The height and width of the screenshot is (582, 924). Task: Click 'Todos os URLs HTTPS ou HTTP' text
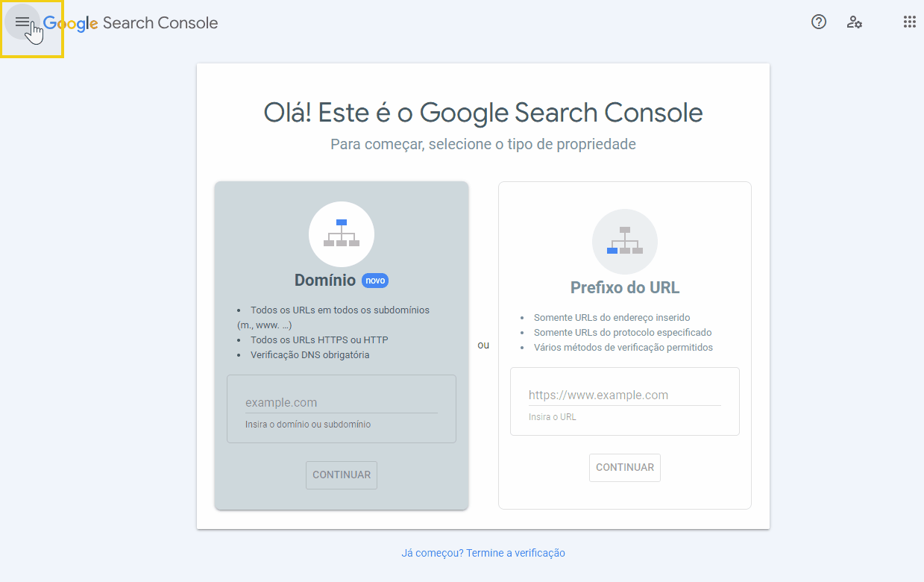click(x=319, y=340)
